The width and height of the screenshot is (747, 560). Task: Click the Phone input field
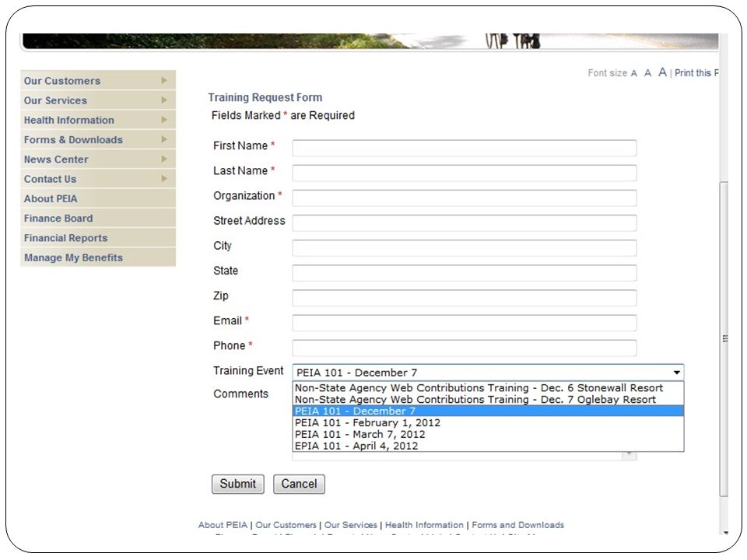click(x=465, y=348)
